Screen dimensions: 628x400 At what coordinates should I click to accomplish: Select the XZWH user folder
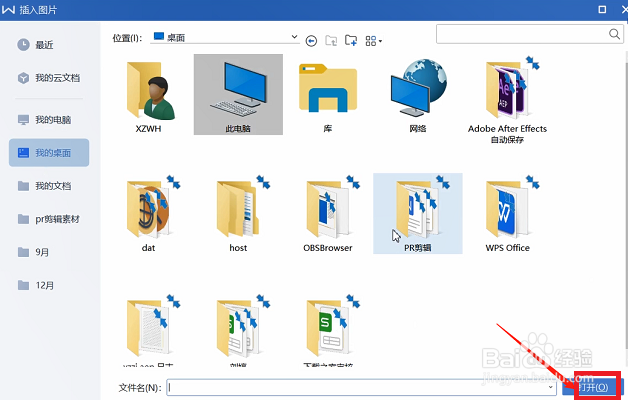(x=149, y=95)
